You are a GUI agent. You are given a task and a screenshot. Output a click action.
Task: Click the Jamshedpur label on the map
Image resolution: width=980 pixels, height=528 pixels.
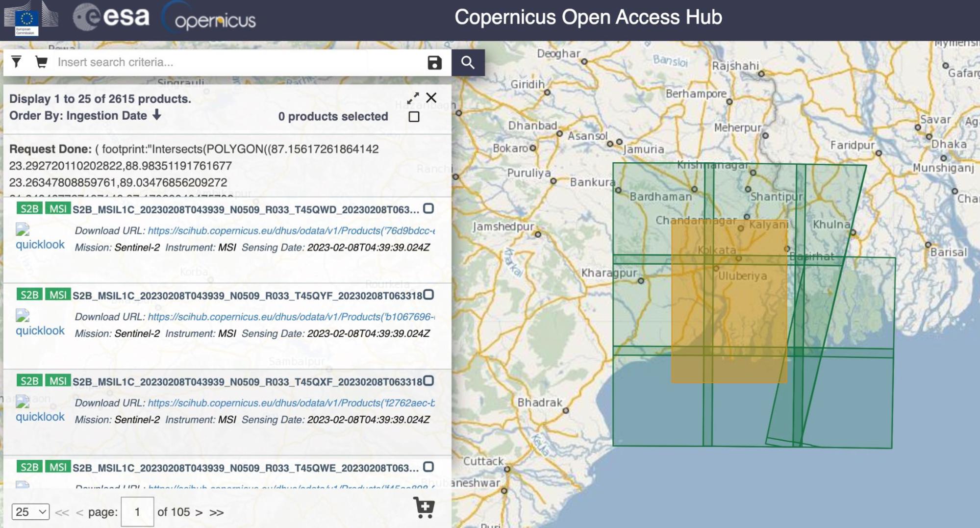(503, 226)
